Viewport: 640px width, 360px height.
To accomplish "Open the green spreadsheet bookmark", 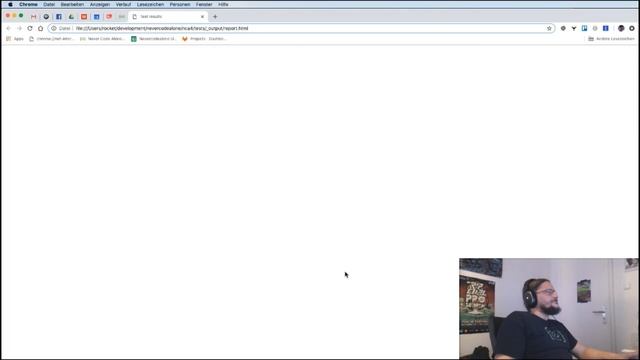I will coord(153,39).
